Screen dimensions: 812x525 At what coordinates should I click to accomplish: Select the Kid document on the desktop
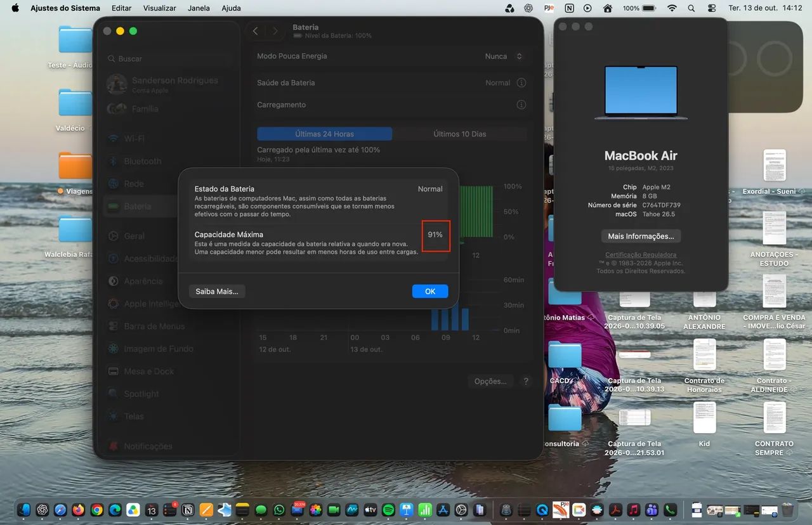(704, 424)
